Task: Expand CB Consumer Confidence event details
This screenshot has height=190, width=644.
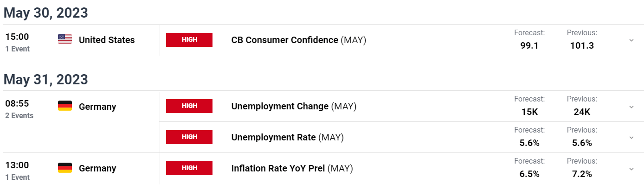Action: pyautogui.click(x=631, y=40)
